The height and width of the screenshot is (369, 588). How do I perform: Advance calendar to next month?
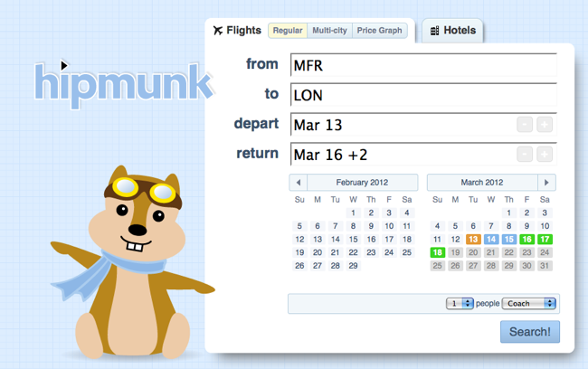coord(545,183)
